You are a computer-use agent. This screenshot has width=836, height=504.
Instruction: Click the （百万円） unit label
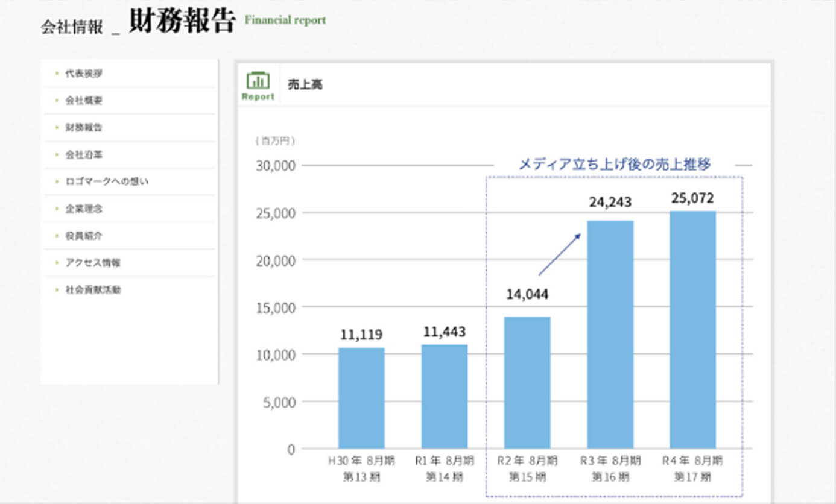275,141
